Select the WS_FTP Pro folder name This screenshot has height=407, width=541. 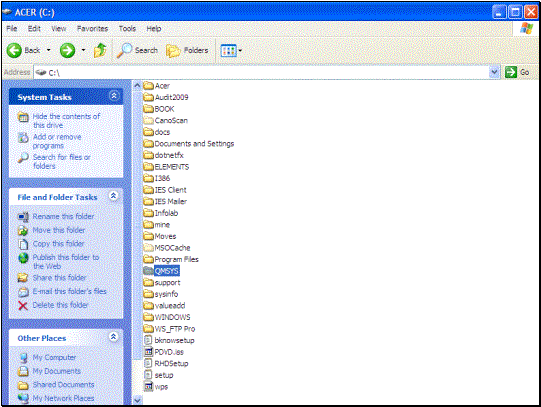point(175,329)
